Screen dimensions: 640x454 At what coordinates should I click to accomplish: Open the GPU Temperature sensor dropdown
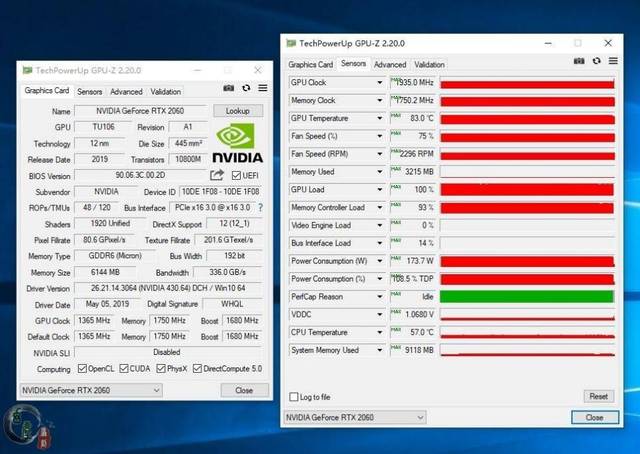(380, 118)
